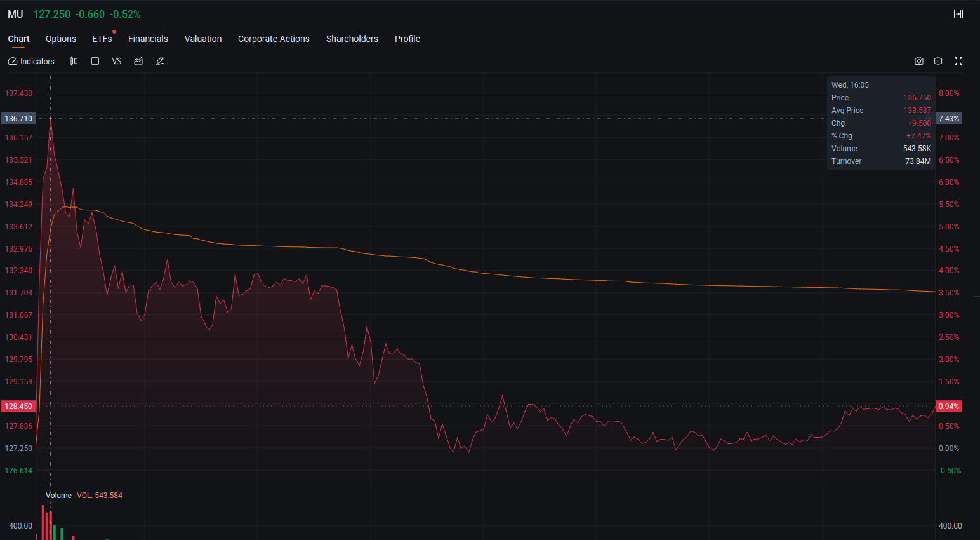980x540 pixels.
Task: Switch to the Profile tab
Action: pyautogui.click(x=407, y=39)
